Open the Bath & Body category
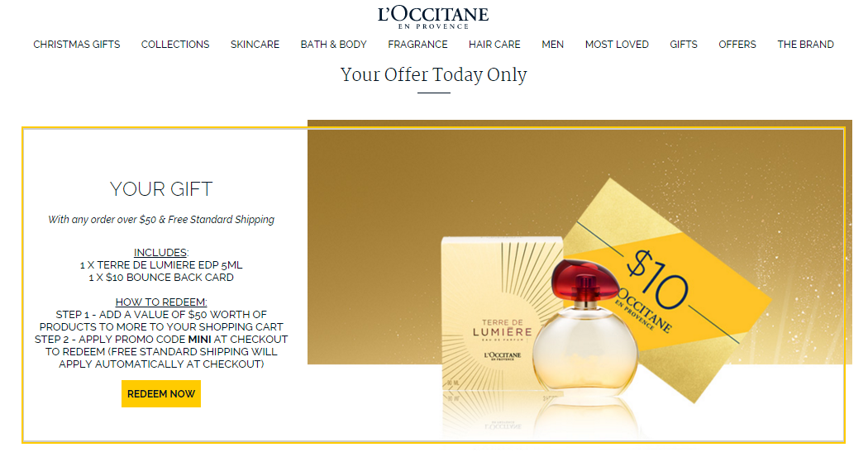 click(x=333, y=45)
